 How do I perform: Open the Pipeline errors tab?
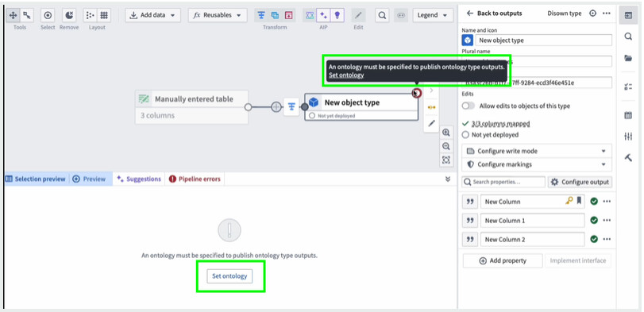195,179
